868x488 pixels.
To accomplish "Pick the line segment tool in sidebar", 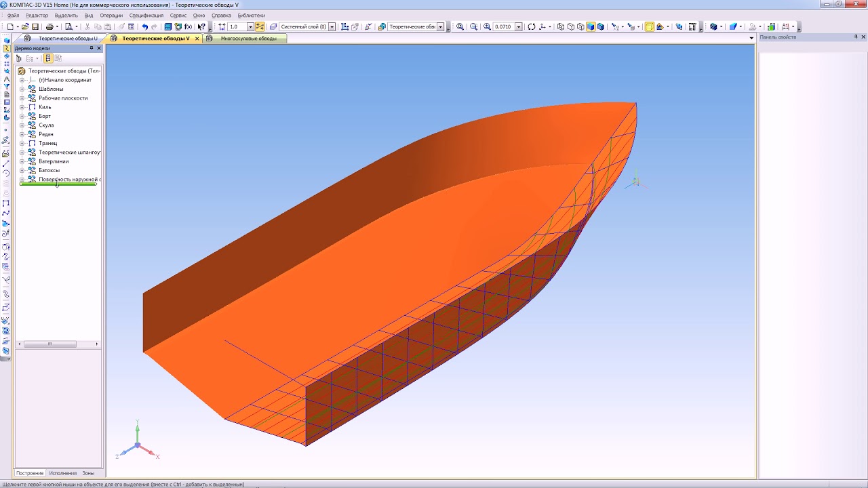I will (6, 164).
